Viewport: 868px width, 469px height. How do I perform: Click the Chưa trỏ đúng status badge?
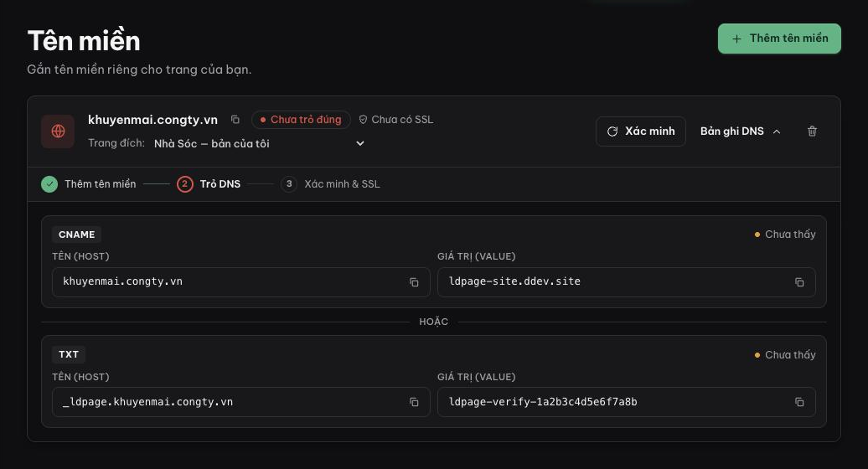click(301, 120)
